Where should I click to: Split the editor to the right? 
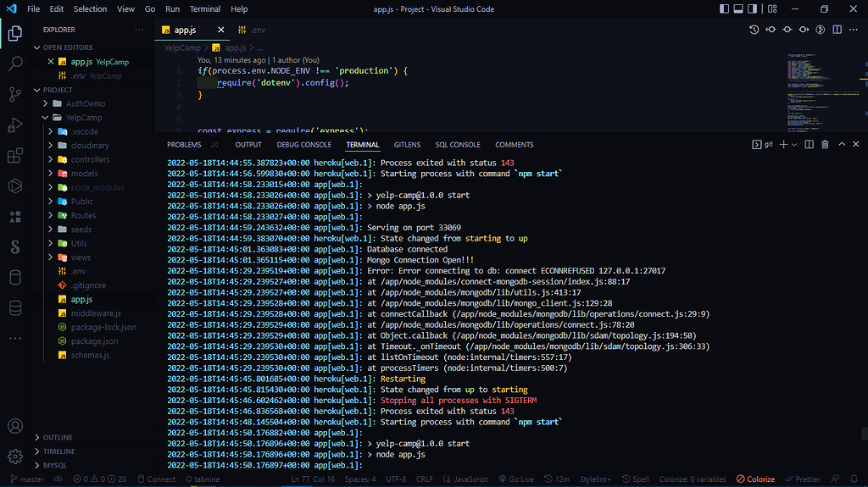pos(837,30)
